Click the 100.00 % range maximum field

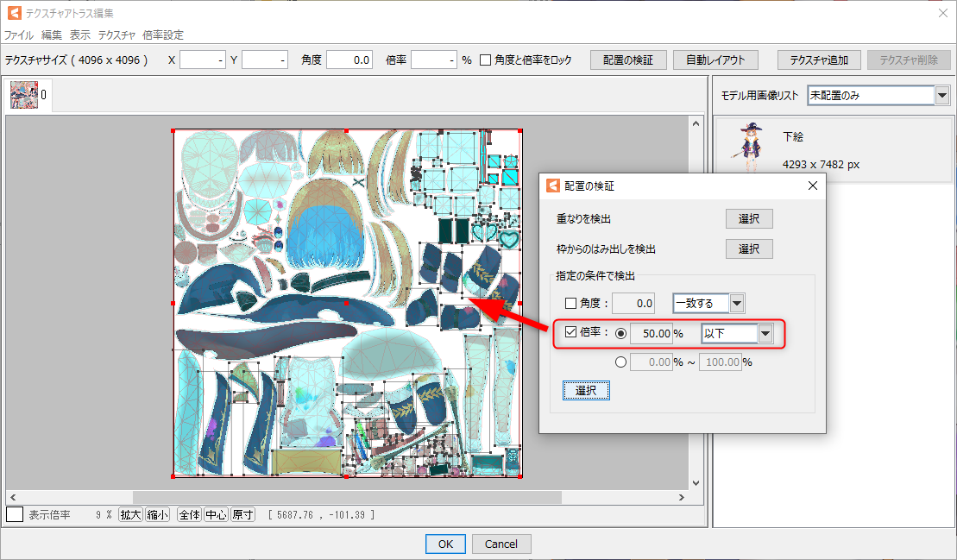(721, 362)
